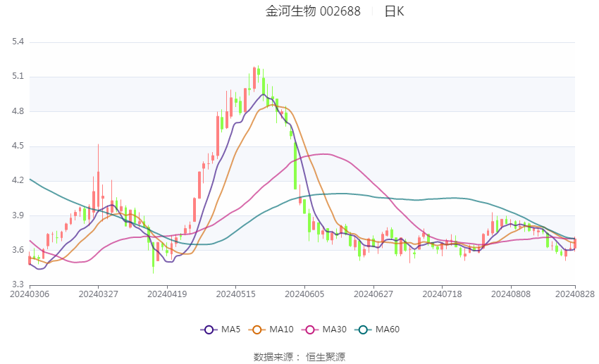
Task: Click x-axis date label 20240718
Action: (x=442, y=294)
